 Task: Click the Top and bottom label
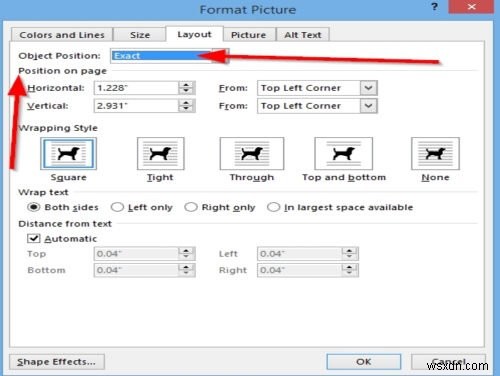pyautogui.click(x=344, y=177)
